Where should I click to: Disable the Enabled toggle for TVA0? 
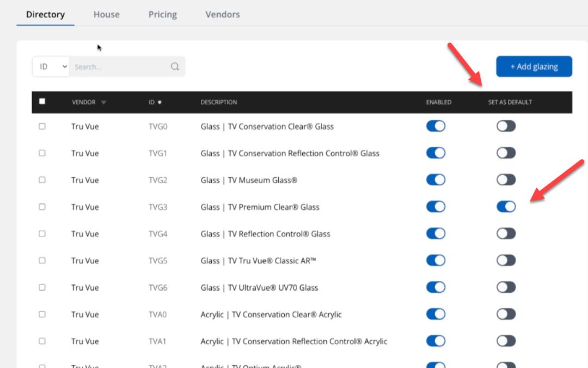click(x=436, y=314)
